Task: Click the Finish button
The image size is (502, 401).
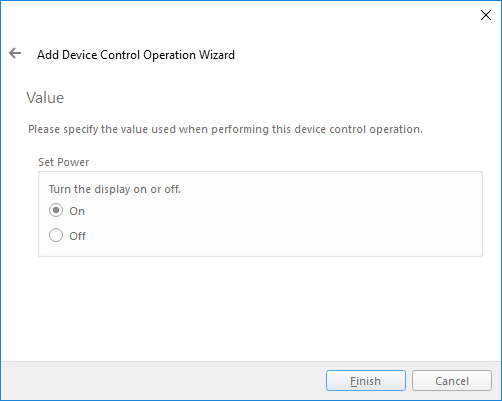Action: (366, 380)
